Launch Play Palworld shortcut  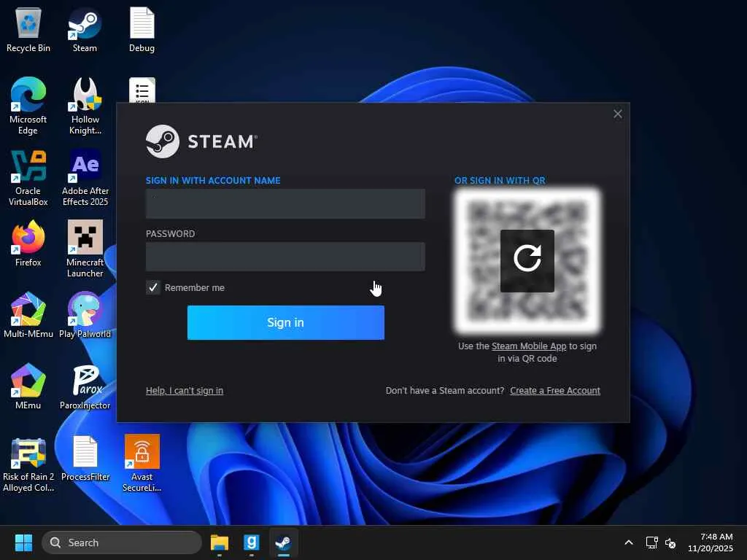(85, 314)
